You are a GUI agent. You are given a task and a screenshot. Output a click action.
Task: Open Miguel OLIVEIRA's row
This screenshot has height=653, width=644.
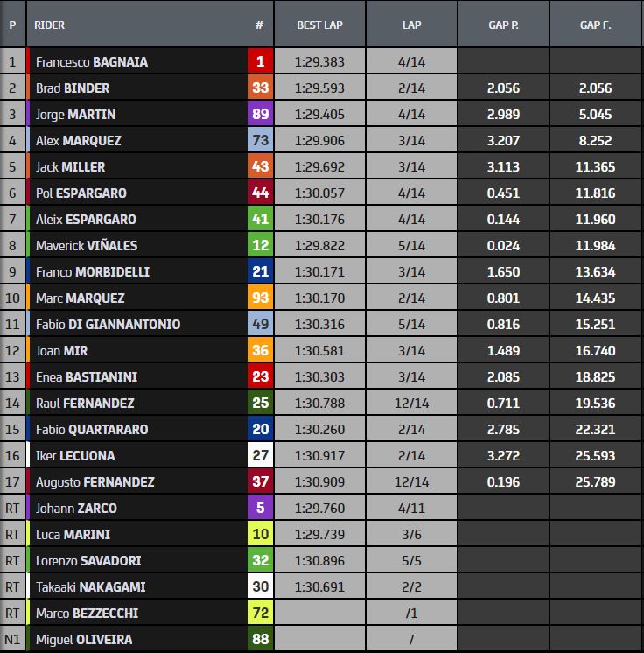[x=84, y=639]
